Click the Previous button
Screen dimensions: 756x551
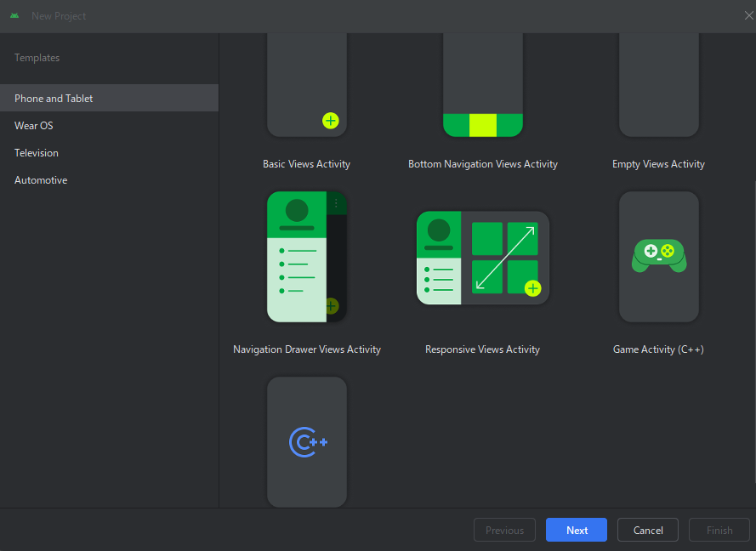[x=505, y=530]
